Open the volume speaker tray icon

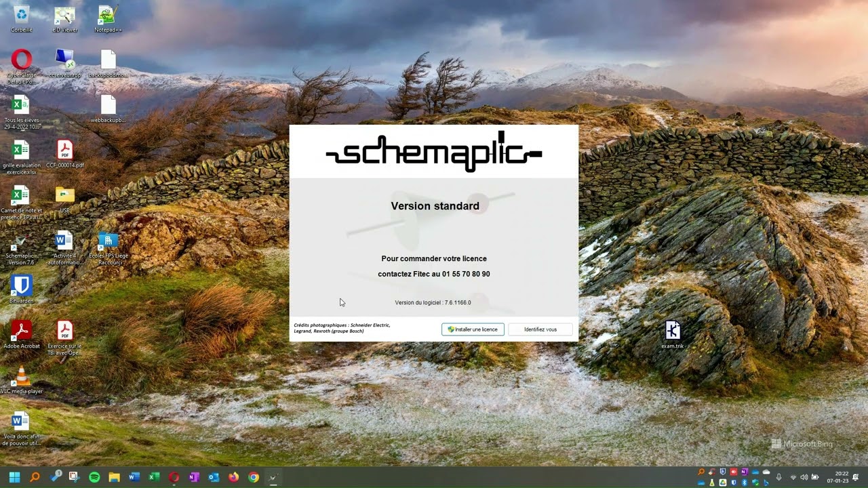click(x=804, y=477)
